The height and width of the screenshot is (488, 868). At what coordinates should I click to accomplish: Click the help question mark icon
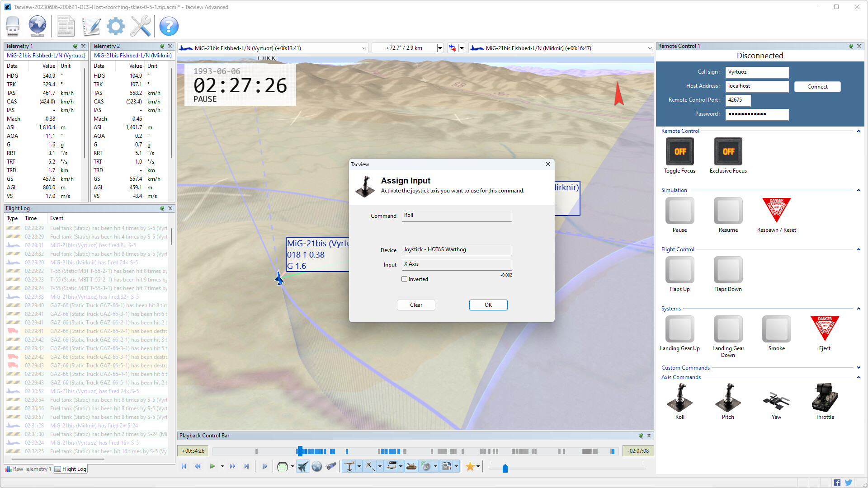click(x=169, y=26)
